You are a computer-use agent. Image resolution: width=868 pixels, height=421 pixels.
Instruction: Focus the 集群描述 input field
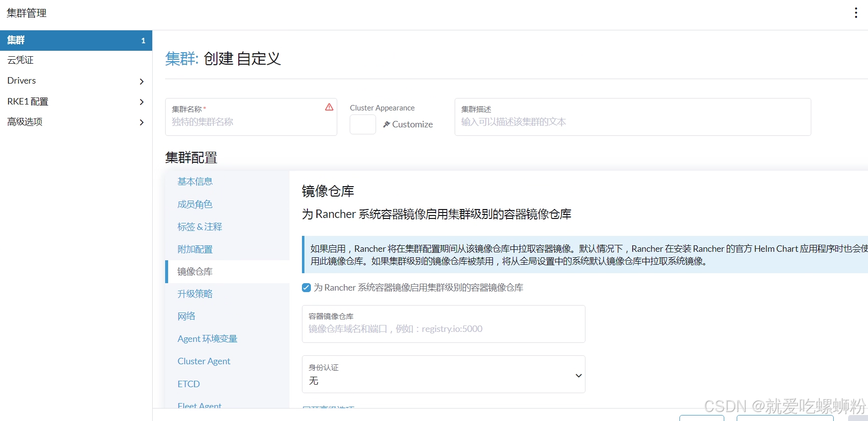click(x=633, y=117)
